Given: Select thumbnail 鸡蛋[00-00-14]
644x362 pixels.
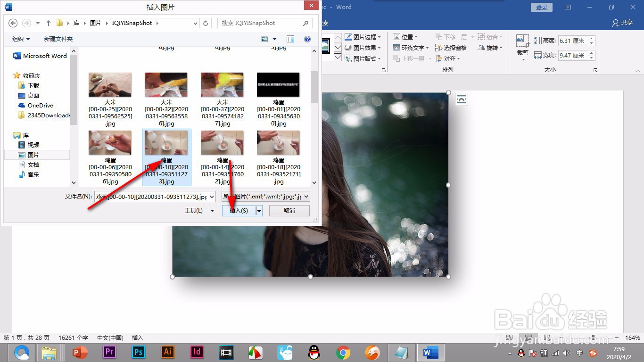Looking at the screenshot, I should [x=223, y=157].
